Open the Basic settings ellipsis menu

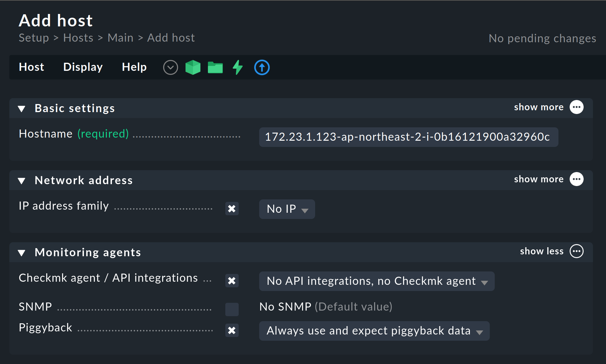pyautogui.click(x=576, y=107)
